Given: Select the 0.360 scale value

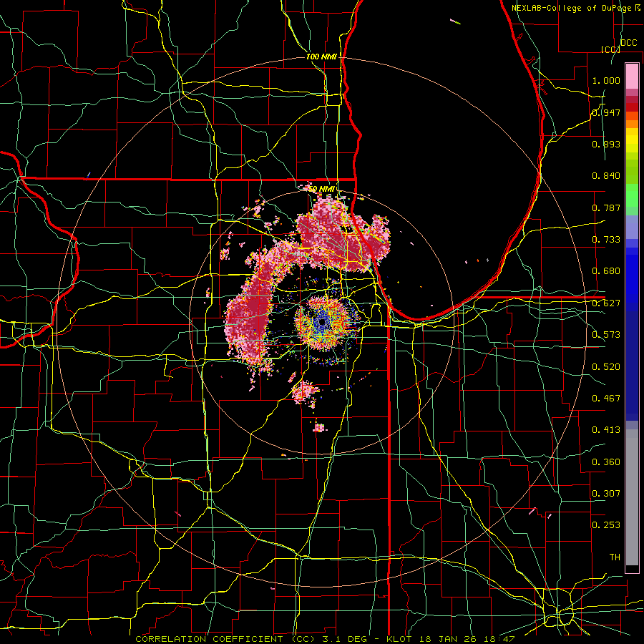Looking at the screenshot, I should tap(606, 462).
